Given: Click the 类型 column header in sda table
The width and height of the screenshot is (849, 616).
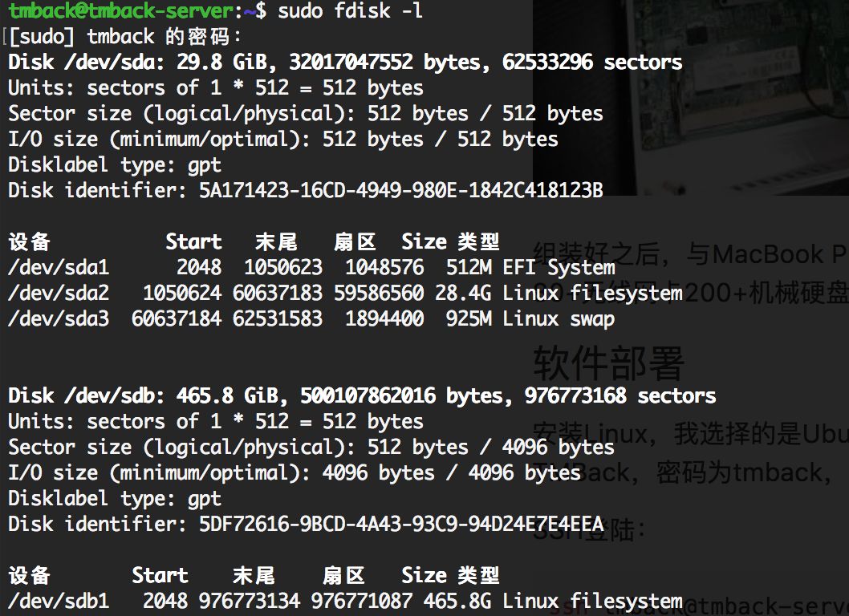Looking at the screenshot, I should (478, 241).
